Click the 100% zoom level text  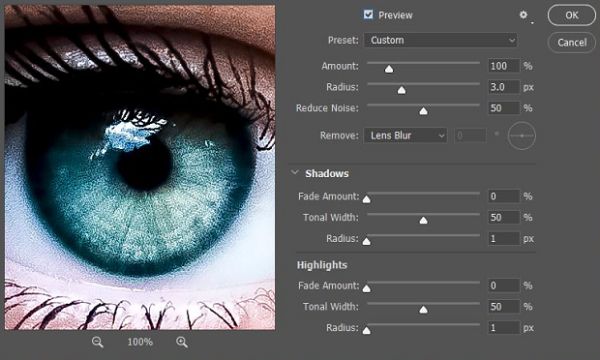pyautogui.click(x=140, y=342)
